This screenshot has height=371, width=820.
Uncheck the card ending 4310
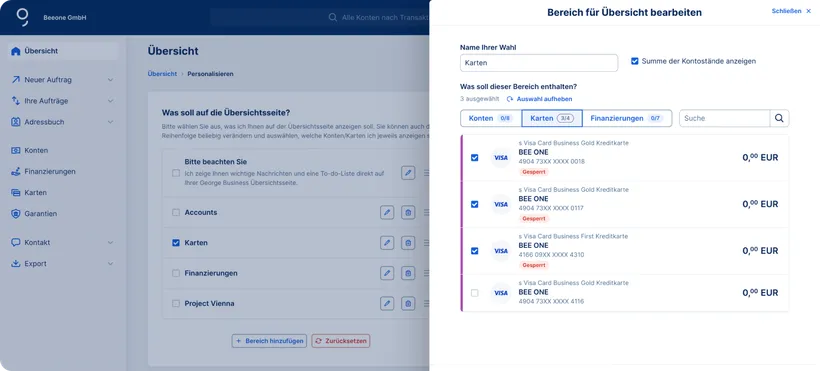click(474, 251)
